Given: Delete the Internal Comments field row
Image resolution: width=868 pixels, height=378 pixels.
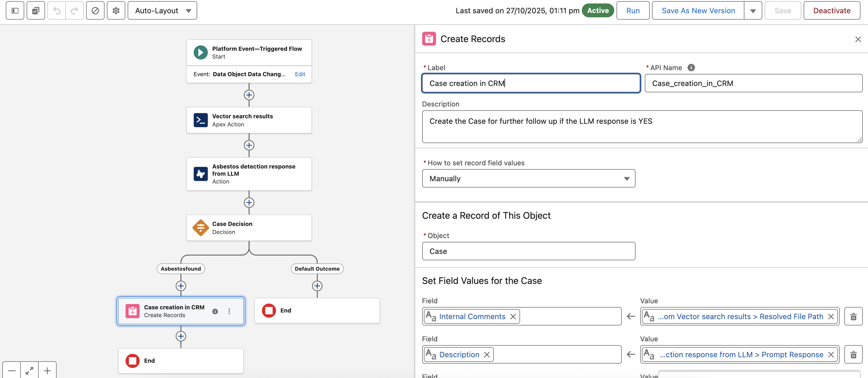Looking at the screenshot, I should click(853, 317).
